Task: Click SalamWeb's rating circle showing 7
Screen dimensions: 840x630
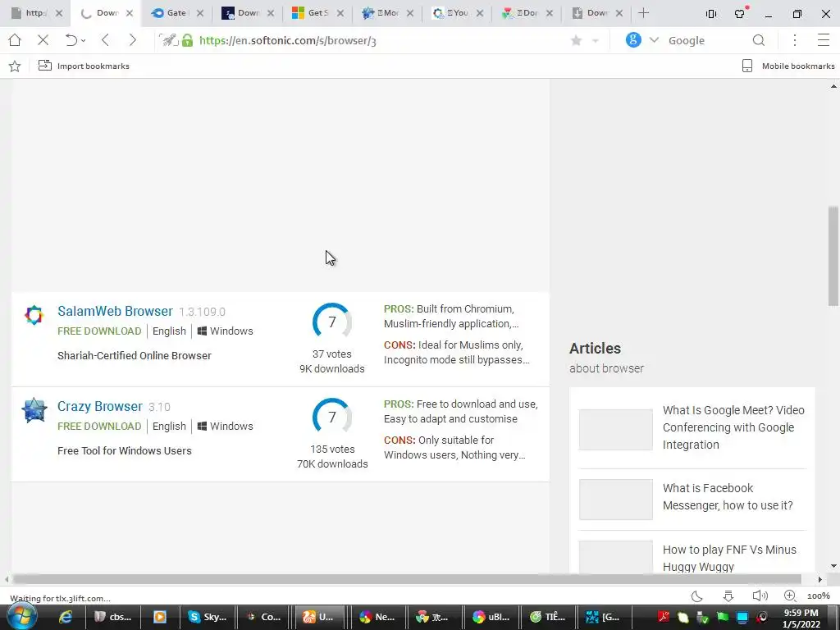Action: click(332, 322)
